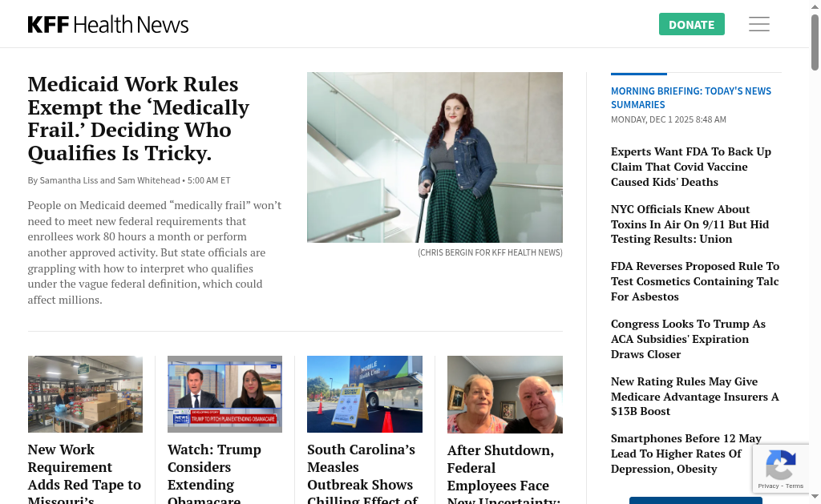Click the vertical page scrollbar

click(815, 252)
